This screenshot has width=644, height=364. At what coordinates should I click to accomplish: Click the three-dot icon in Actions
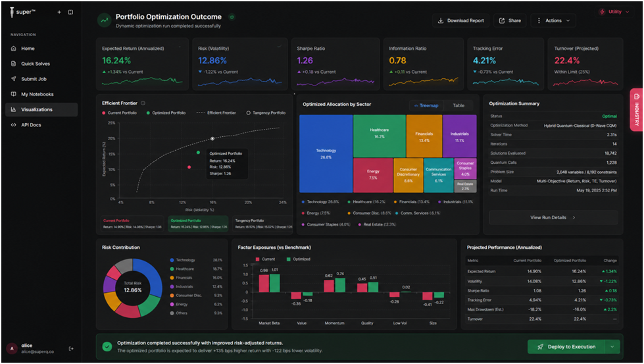point(539,20)
